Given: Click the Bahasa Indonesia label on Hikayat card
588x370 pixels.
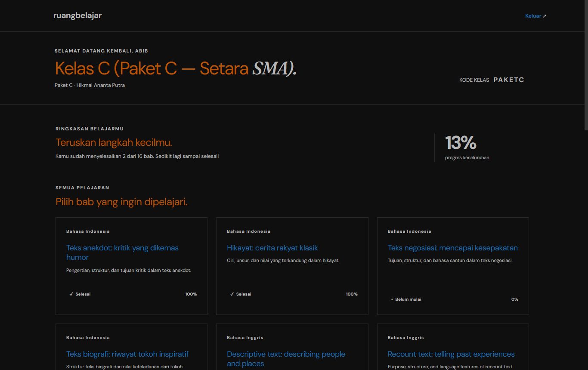Looking at the screenshot, I should click(248, 231).
